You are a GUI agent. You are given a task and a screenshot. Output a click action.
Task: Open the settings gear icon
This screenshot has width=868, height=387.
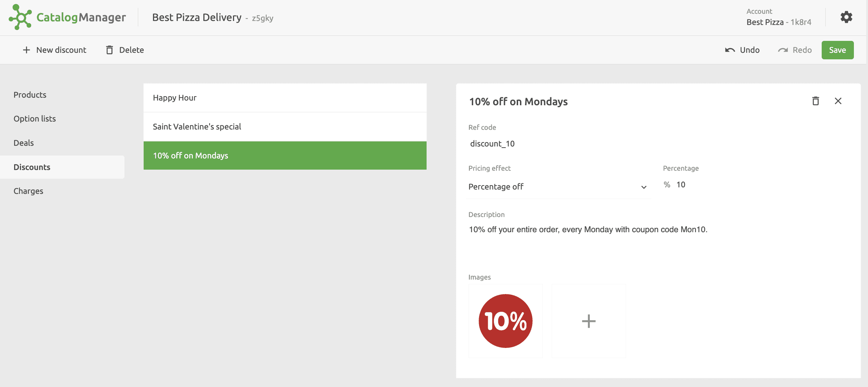point(846,17)
